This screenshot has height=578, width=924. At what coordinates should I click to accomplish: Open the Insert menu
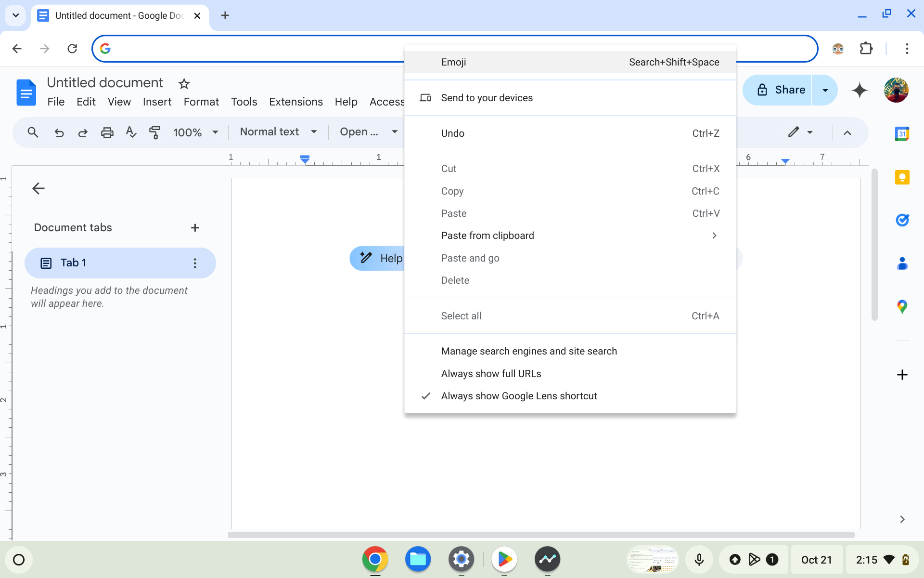[x=157, y=102]
